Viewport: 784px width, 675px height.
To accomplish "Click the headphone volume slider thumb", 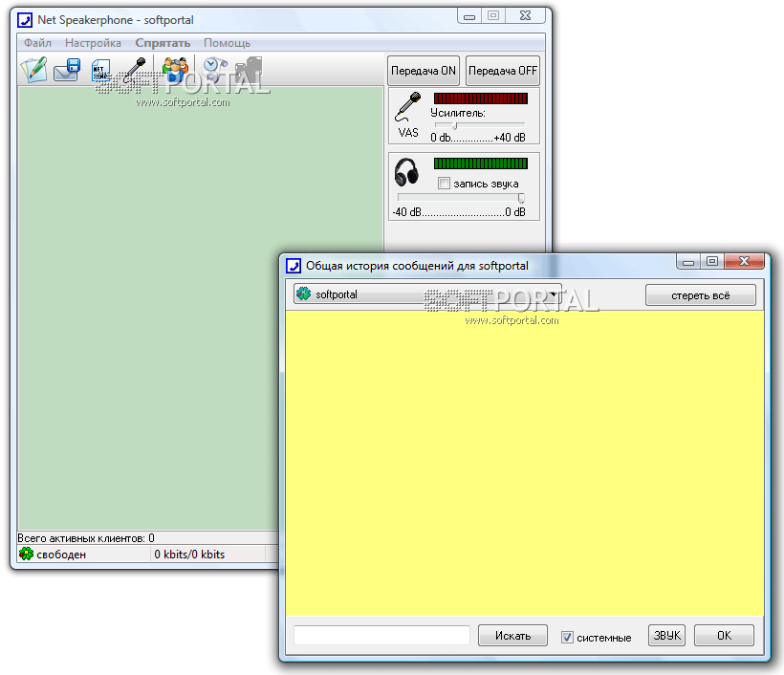I will (521, 198).
